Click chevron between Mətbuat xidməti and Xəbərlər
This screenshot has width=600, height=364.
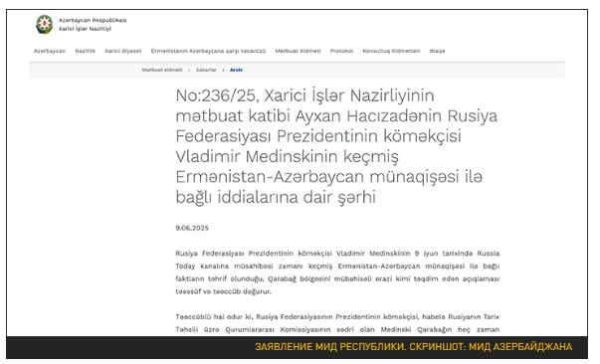coord(189,70)
